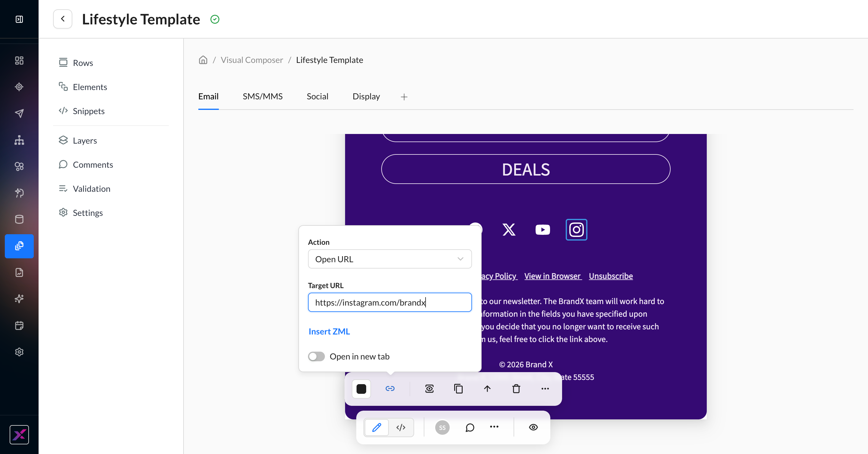
Task: Open the dashboard grid icon in sidebar
Action: point(19,60)
